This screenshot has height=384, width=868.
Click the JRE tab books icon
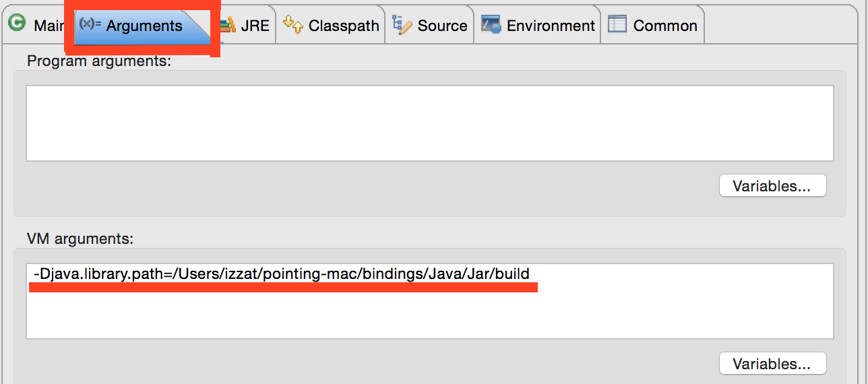coord(228,25)
